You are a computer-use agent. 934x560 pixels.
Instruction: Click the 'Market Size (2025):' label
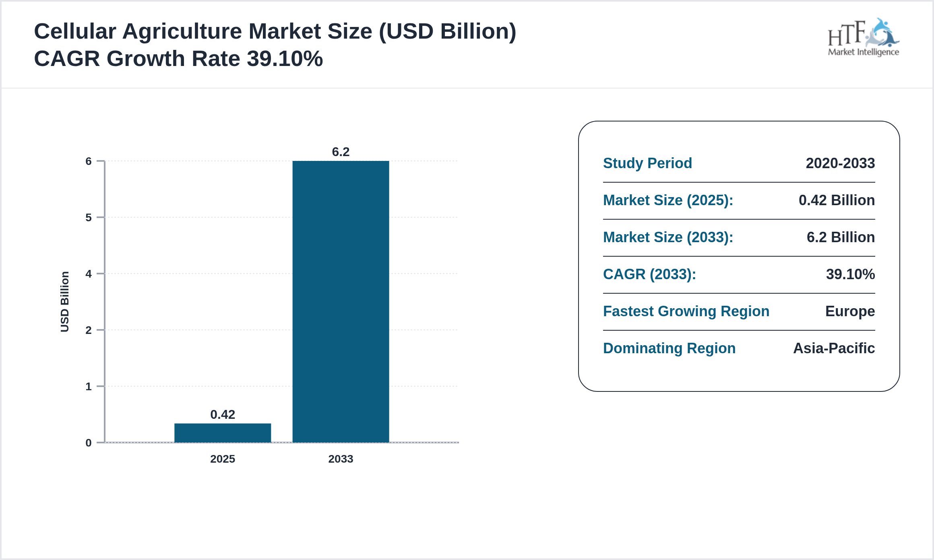(x=668, y=200)
